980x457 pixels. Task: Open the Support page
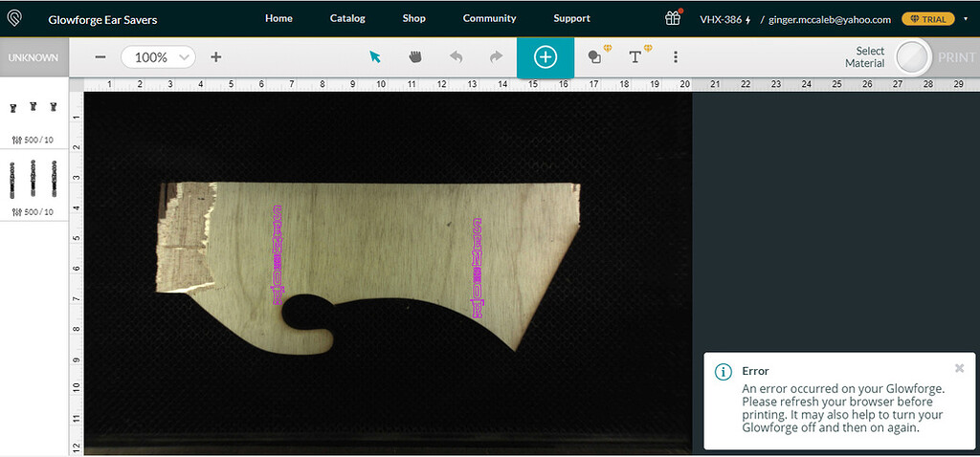tap(572, 19)
